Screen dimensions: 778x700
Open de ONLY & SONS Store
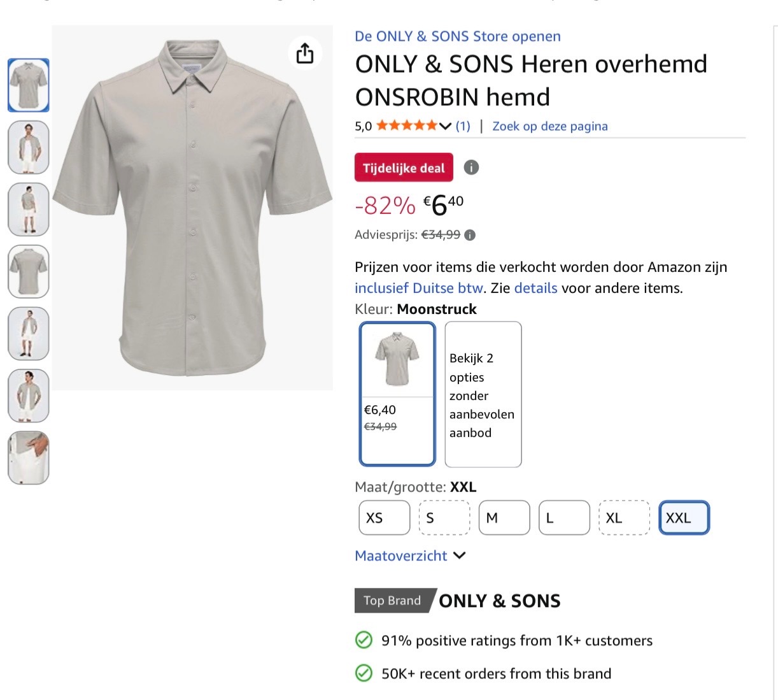(456, 36)
